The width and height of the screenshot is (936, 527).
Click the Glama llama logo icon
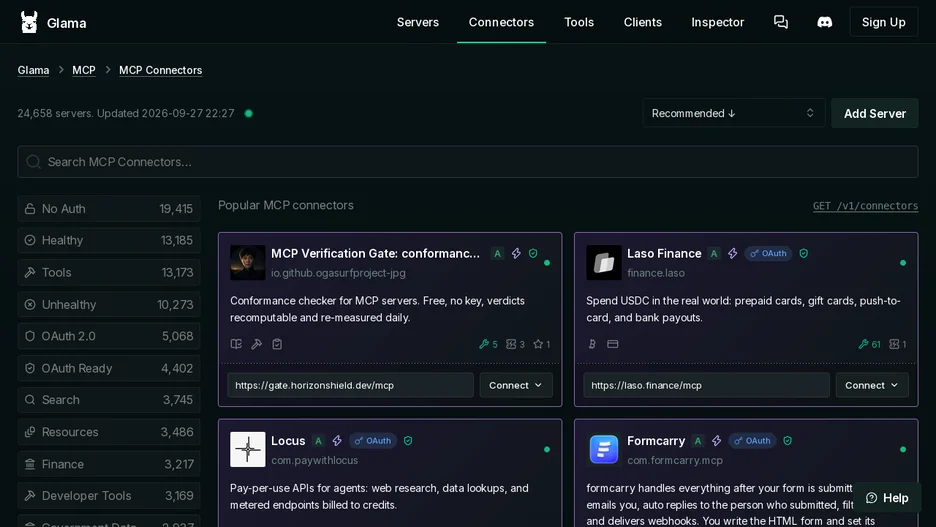pyautogui.click(x=29, y=22)
